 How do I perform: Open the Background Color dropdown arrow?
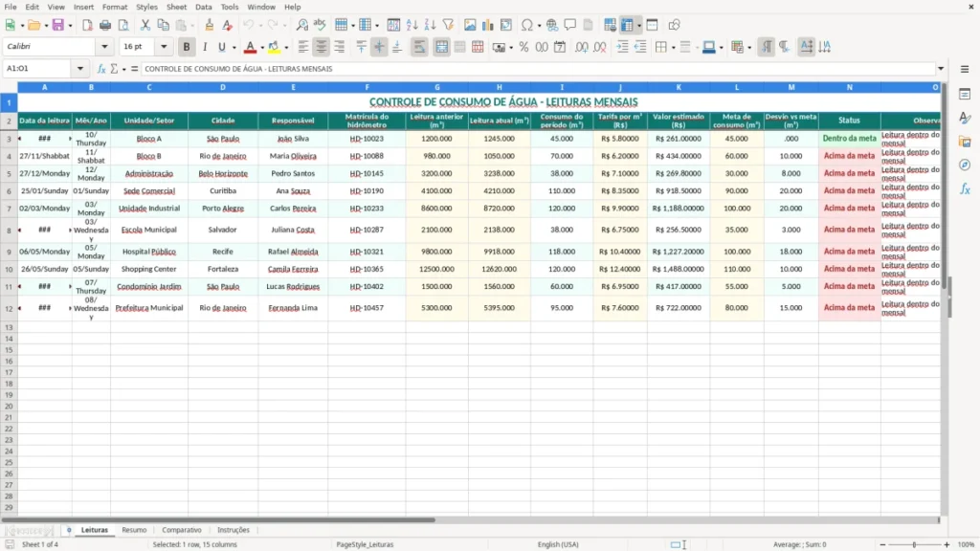pyautogui.click(x=286, y=48)
